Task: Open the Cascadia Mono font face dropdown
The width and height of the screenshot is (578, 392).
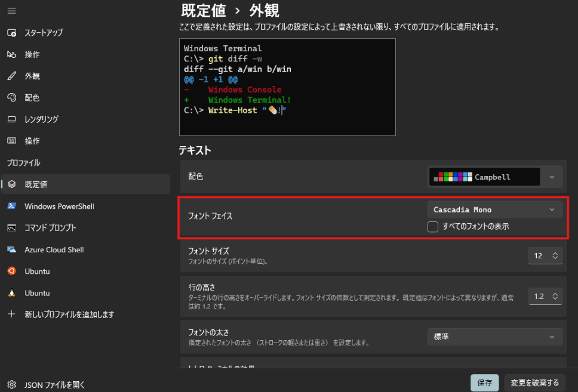Action: (494, 209)
